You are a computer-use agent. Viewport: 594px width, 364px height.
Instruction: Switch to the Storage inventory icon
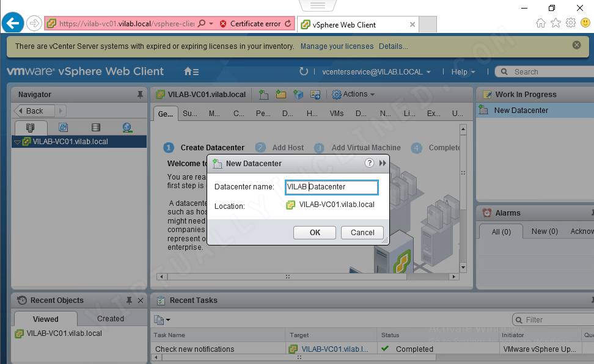coord(95,127)
